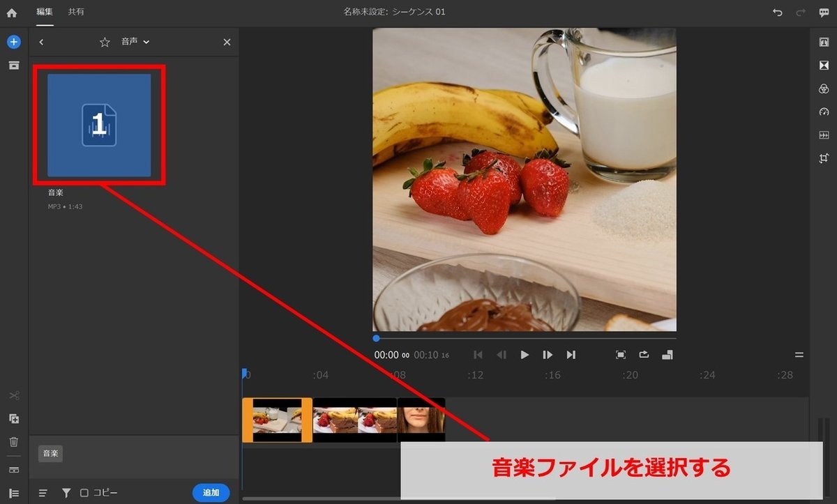
Task: Select the first timeline clip with orange handles
Action: pyautogui.click(x=277, y=420)
